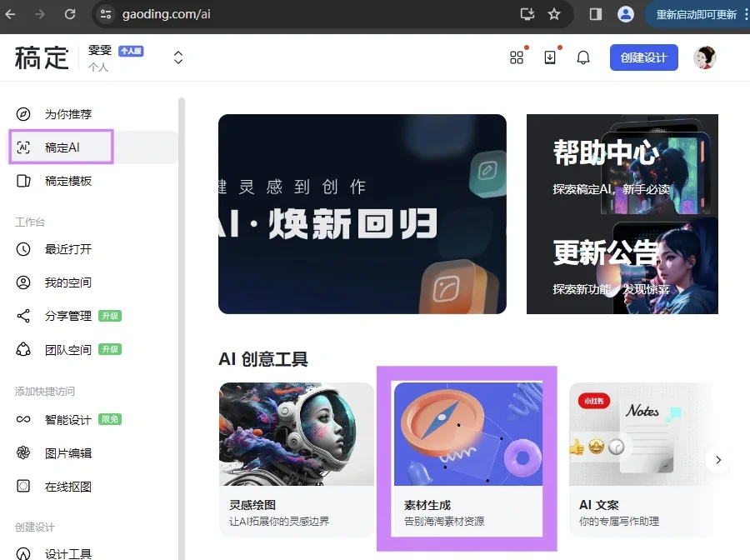Viewport: 750px width, 560px height.
Task: Open the apps grid icon in header
Action: tap(517, 57)
